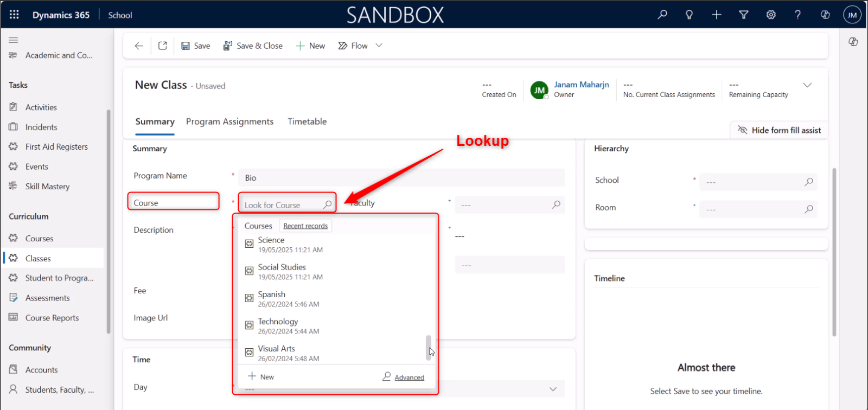Open the settings gear icon
This screenshot has height=410, width=868.
(x=771, y=15)
